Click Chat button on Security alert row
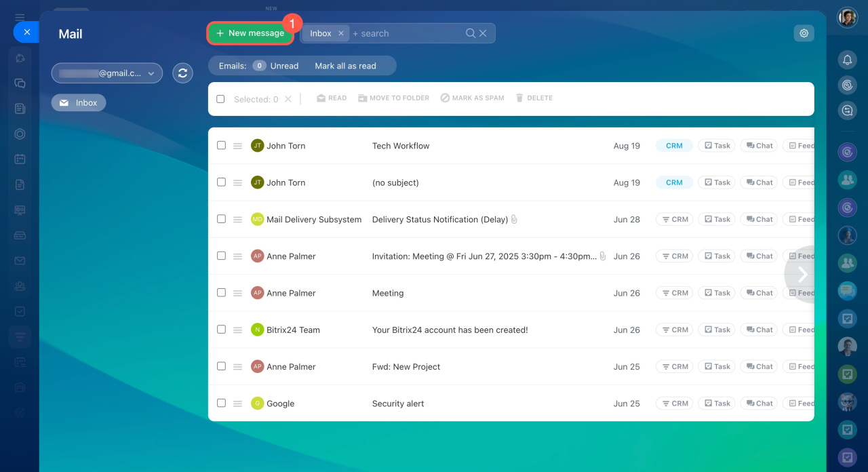This screenshot has width=868, height=472. (759, 404)
